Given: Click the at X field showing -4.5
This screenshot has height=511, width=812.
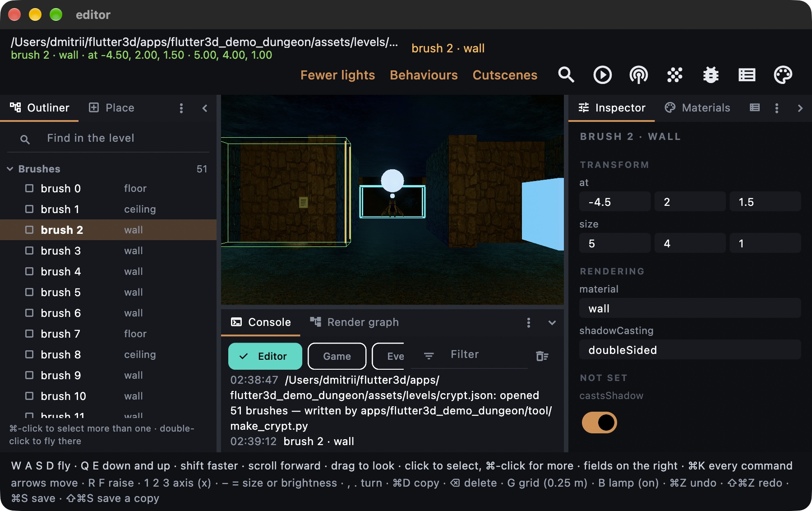Looking at the screenshot, I should [615, 202].
